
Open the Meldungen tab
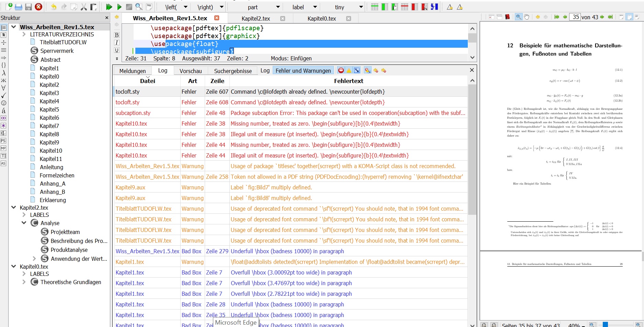click(133, 71)
